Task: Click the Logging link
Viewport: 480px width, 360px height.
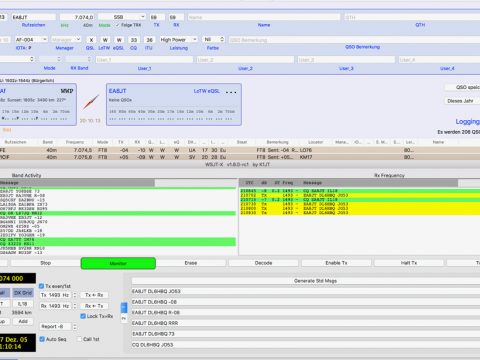Action: tap(468, 122)
